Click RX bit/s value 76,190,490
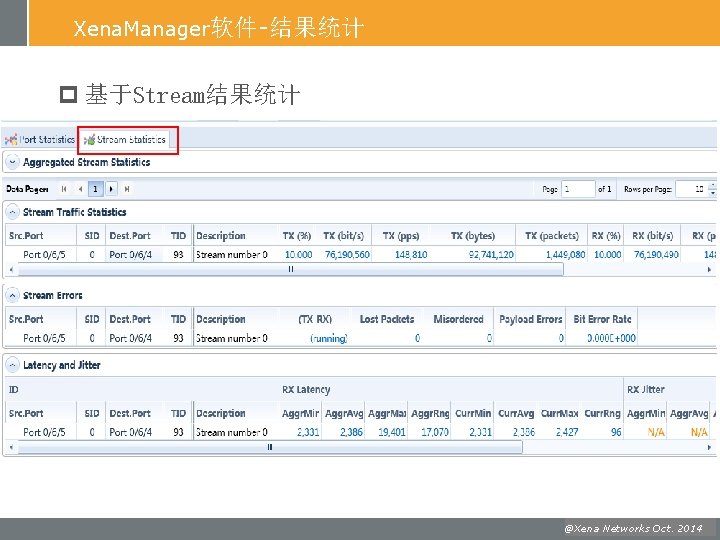This screenshot has width=720, height=540. point(656,254)
